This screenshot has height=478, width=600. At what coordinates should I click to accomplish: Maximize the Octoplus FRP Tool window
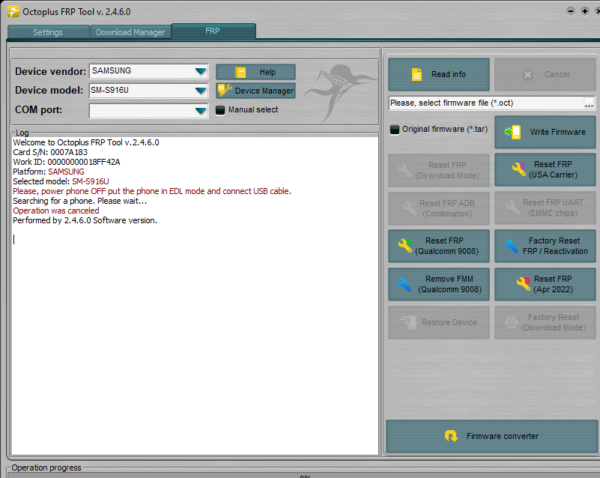point(585,11)
